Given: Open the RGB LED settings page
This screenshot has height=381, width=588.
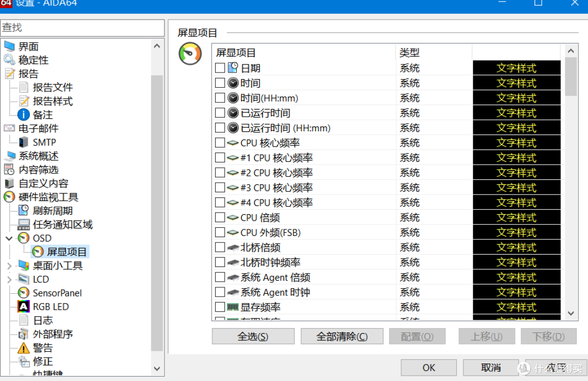Looking at the screenshot, I should (x=51, y=307).
